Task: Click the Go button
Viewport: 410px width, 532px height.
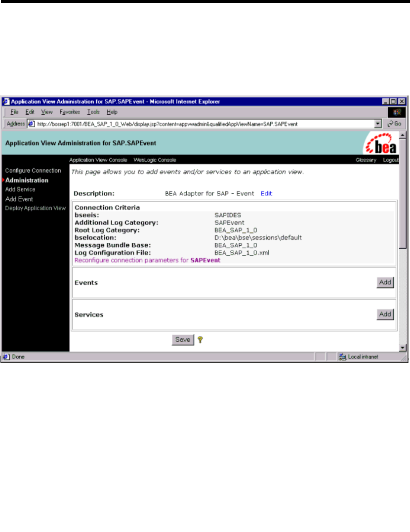Action: click(x=394, y=124)
